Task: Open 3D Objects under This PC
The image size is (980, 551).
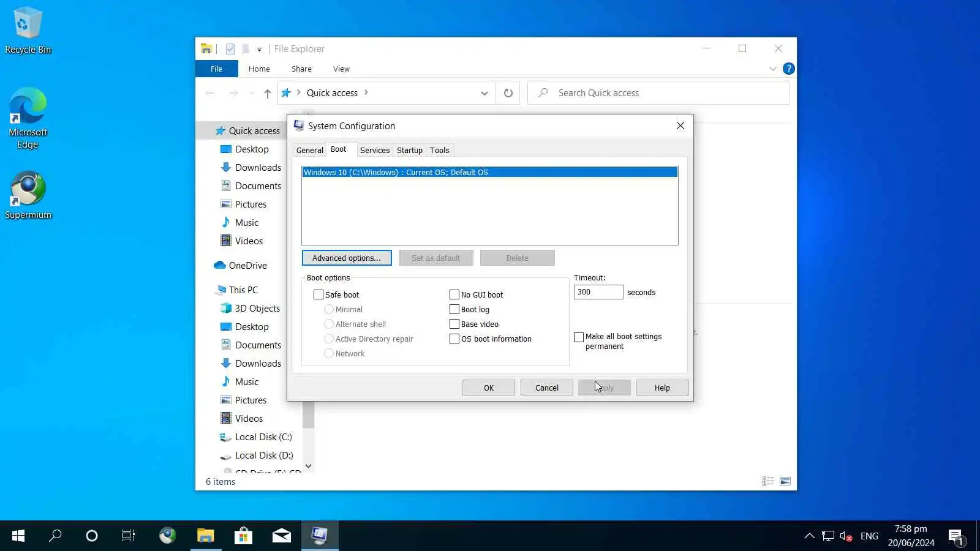Action: pos(257,308)
